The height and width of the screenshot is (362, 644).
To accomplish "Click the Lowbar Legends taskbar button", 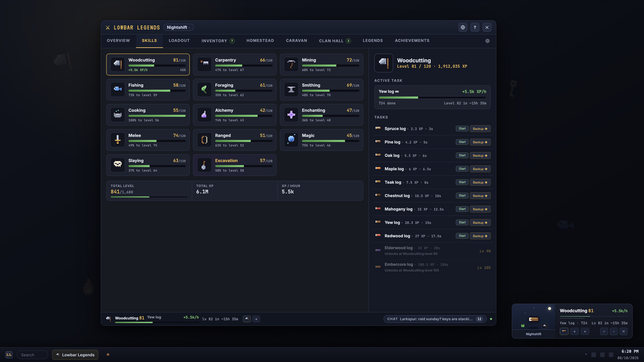I will click(75, 355).
